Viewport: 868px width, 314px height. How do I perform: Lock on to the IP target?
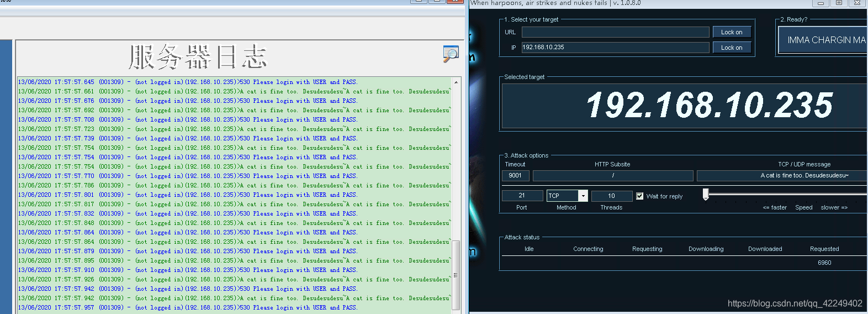tap(732, 48)
